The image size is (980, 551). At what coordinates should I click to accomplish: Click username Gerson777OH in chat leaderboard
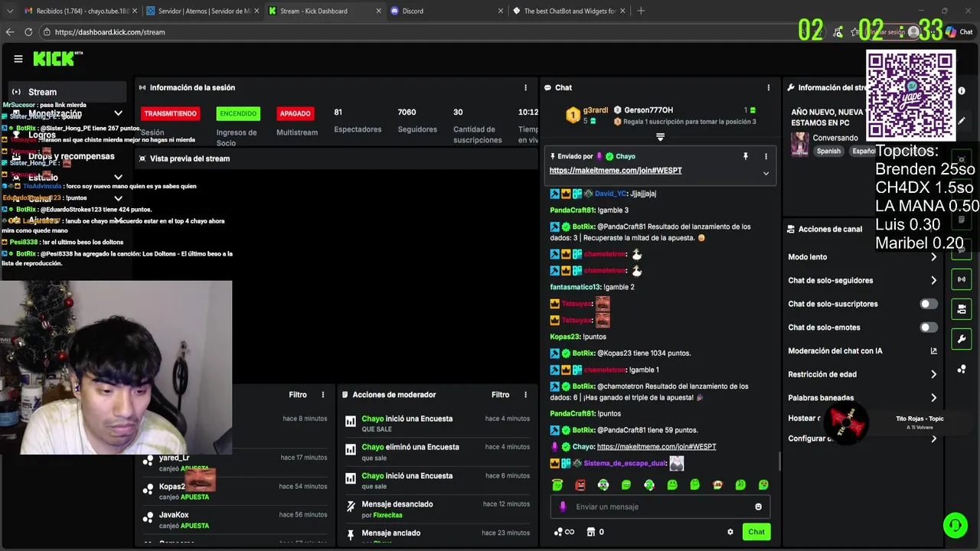pyautogui.click(x=648, y=110)
